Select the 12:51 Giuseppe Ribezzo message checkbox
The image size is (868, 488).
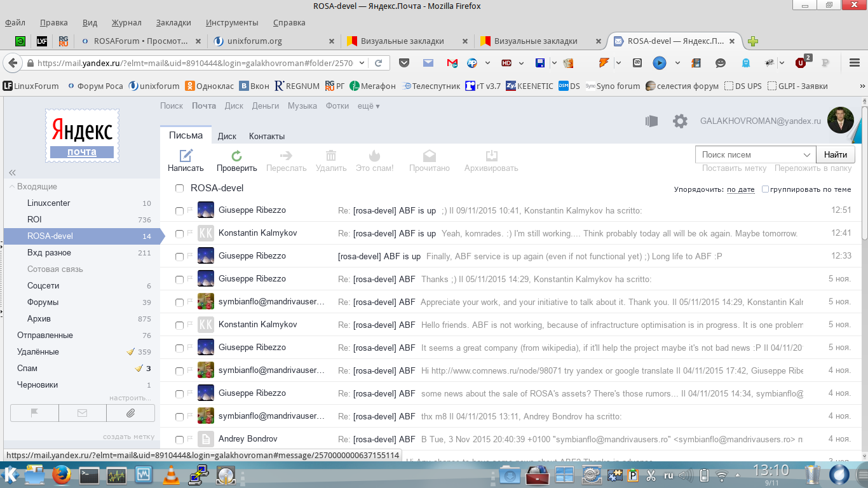[179, 211]
